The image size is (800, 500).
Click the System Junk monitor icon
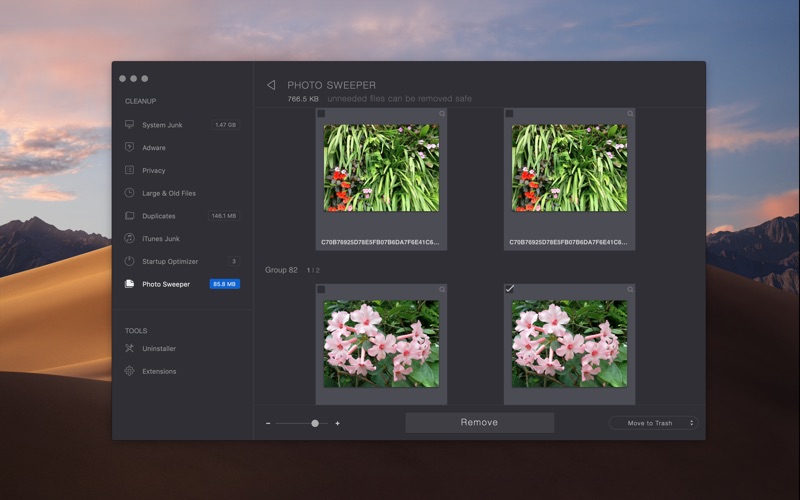130,124
